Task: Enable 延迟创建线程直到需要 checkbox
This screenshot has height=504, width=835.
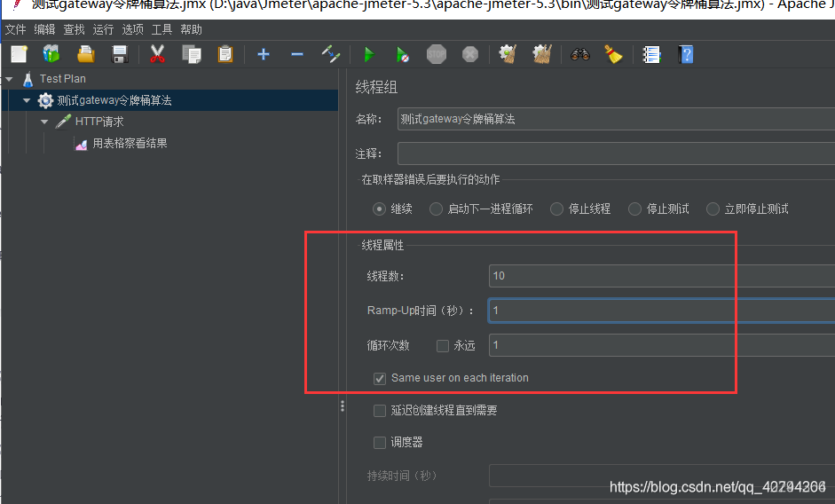Action: pos(380,410)
